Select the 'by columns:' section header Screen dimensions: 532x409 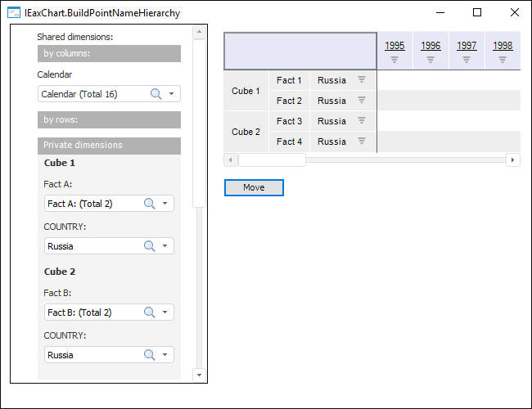click(109, 53)
